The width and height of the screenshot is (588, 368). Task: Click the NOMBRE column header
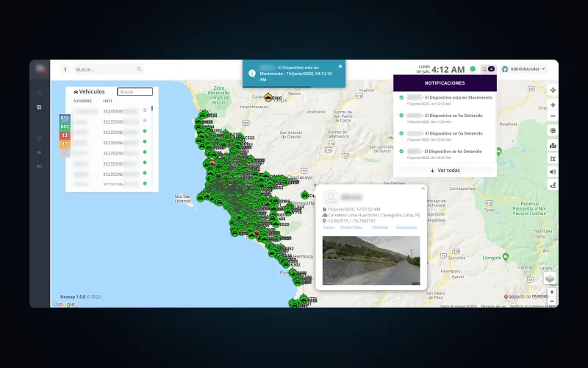(x=82, y=101)
